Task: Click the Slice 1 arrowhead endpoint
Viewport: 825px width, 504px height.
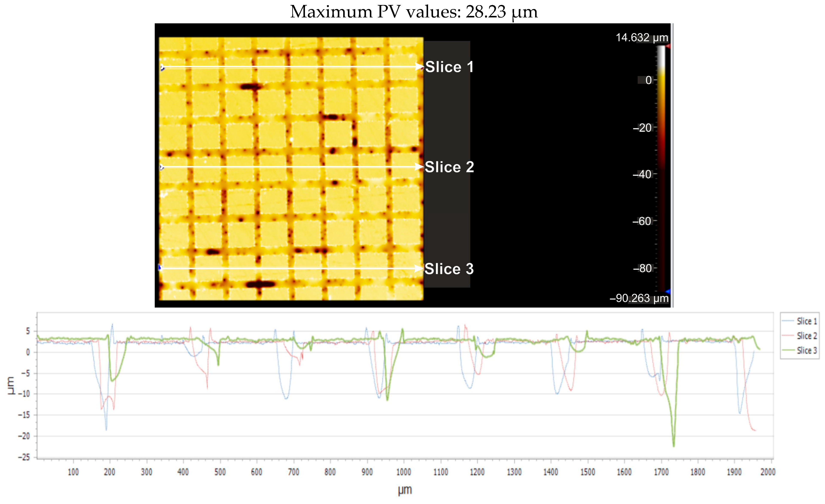Action: [419, 67]
